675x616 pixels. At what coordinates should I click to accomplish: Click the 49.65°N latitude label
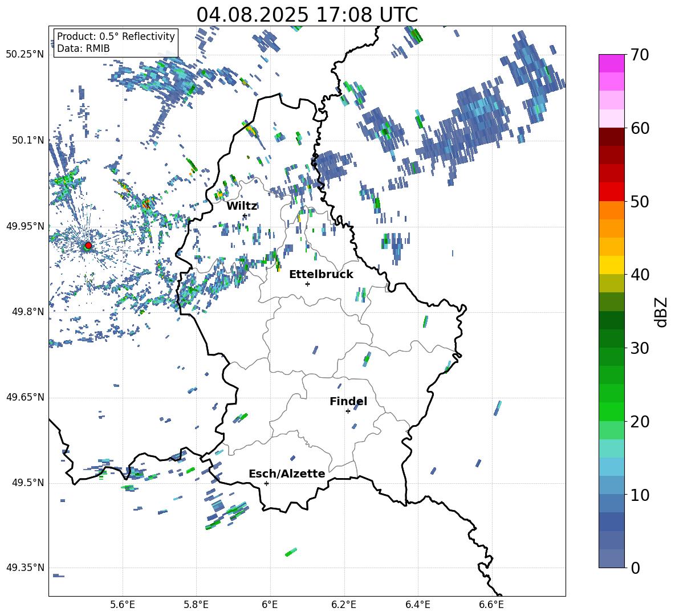click(x=25, y=397)
